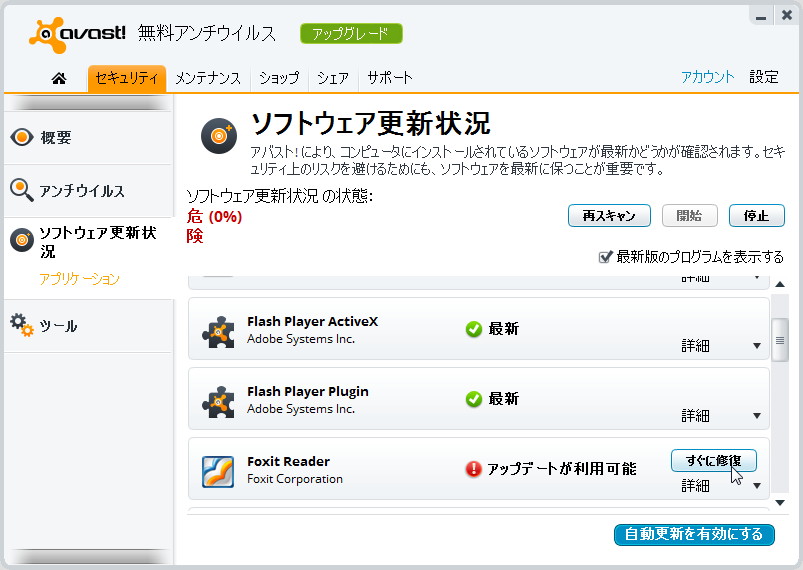Close the avast window
This screenshot has height=570, width=803.
[787, 16]
